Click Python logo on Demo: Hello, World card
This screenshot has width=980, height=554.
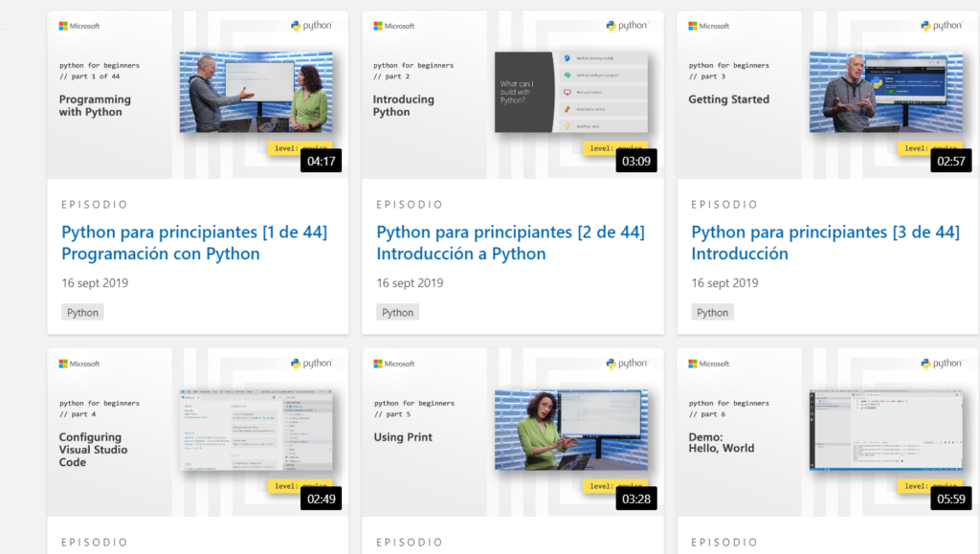click(942, 364)
